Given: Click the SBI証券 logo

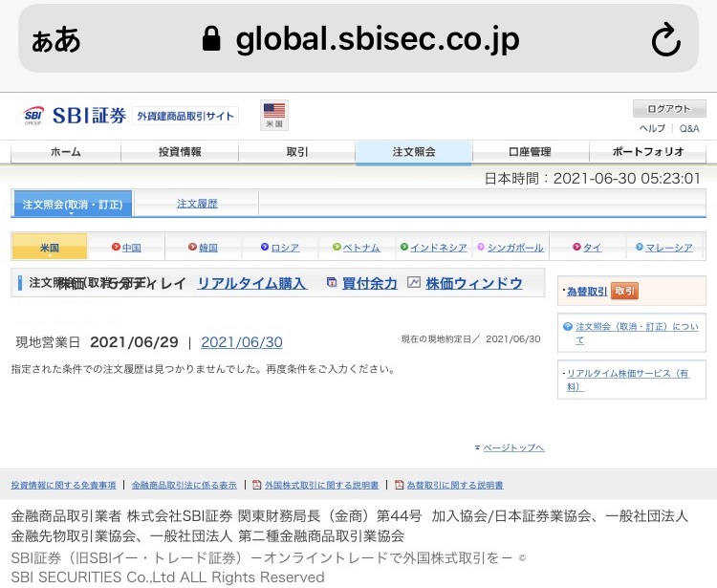Looking at the screenshot, I should point(75,116).
